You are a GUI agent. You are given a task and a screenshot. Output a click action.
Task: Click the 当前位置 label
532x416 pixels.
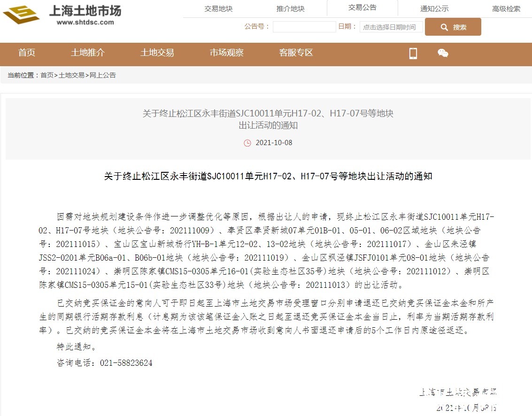[x=21, y=75]
